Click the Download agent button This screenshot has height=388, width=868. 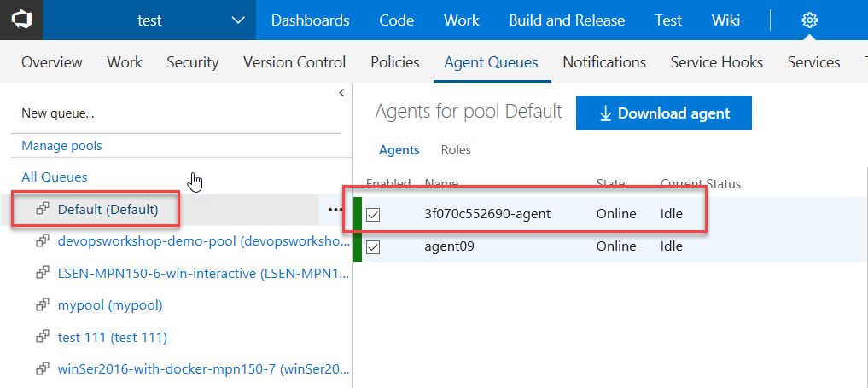pyautogui.click(x=664, y=113)
